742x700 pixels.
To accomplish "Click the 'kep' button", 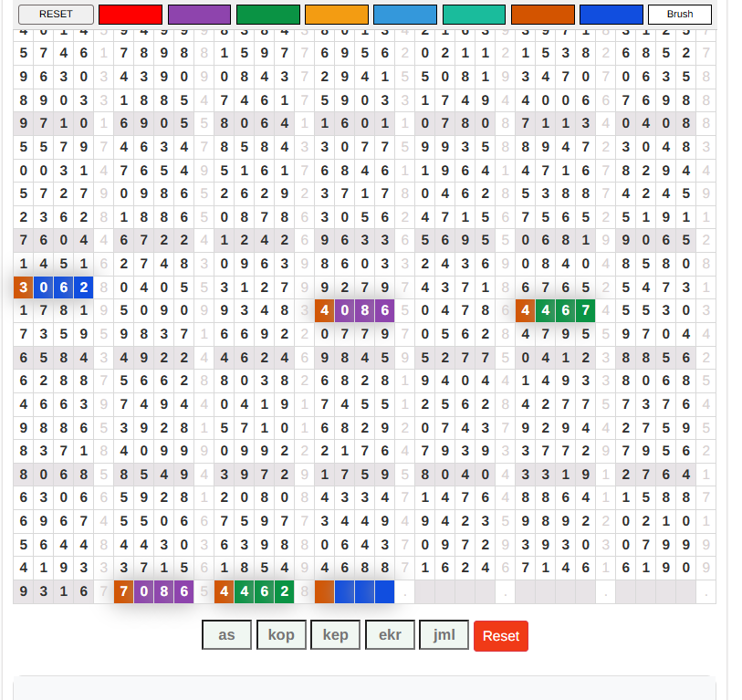I will pos(335,635).
